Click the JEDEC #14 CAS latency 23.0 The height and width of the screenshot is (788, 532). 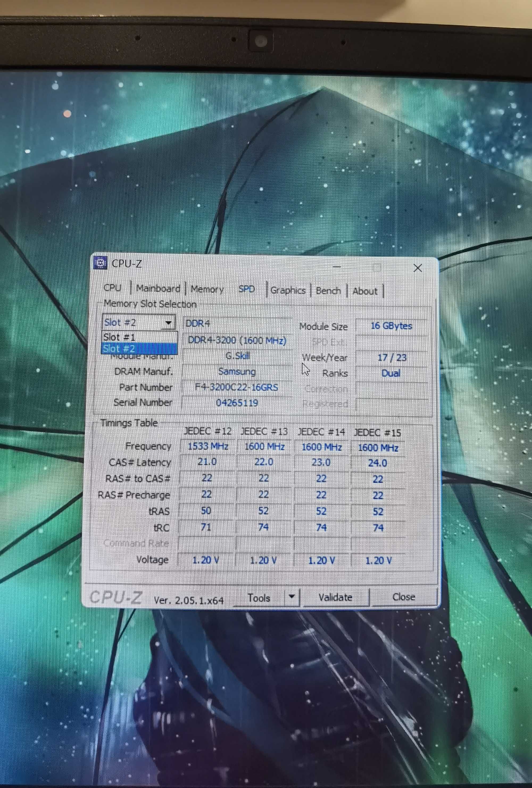click(x=321, y=462)
